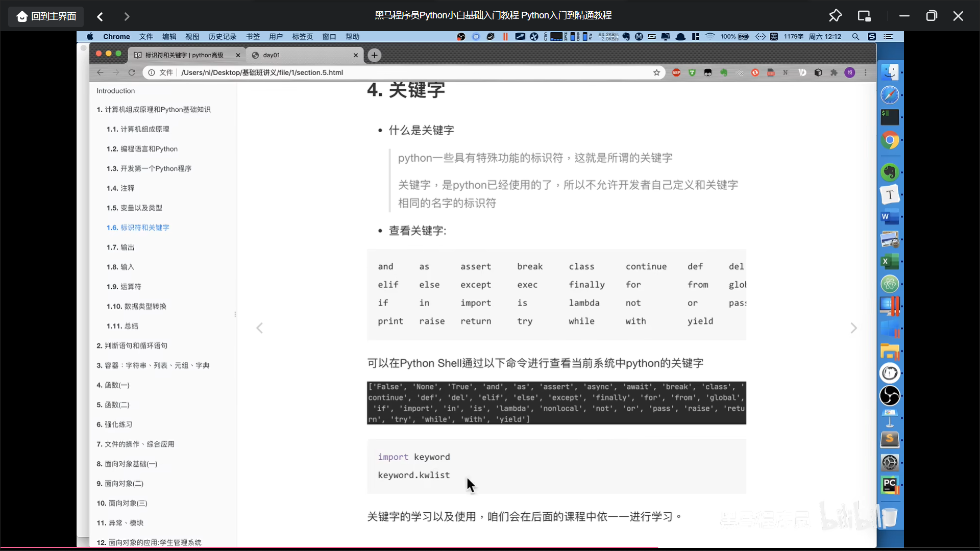Click the browser reload page icon

[132, 72]
